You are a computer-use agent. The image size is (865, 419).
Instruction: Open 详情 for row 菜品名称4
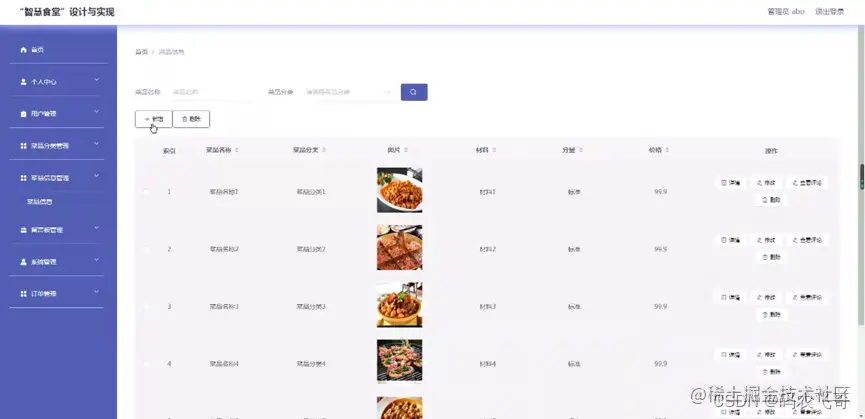point(730,354)
